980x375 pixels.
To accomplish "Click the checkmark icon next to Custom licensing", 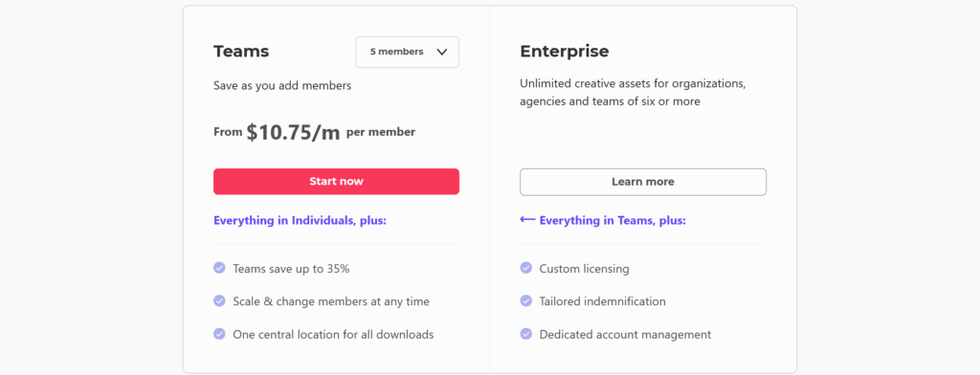I will click(525, 268).
